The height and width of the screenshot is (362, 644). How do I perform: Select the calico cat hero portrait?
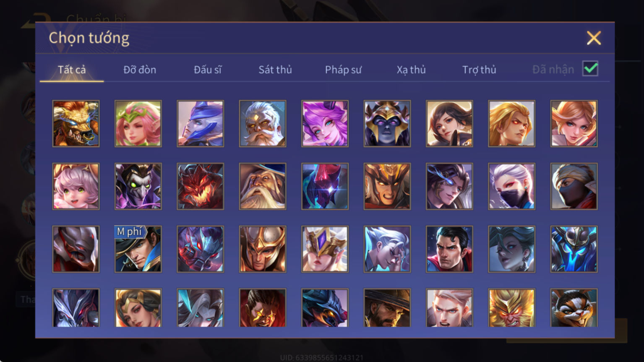coord(574,307)
